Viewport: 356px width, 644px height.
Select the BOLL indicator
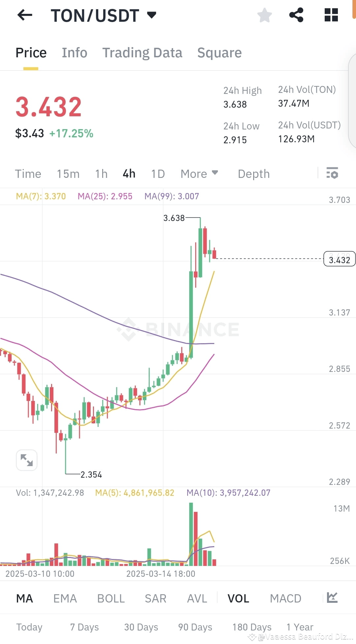[111, 599]
